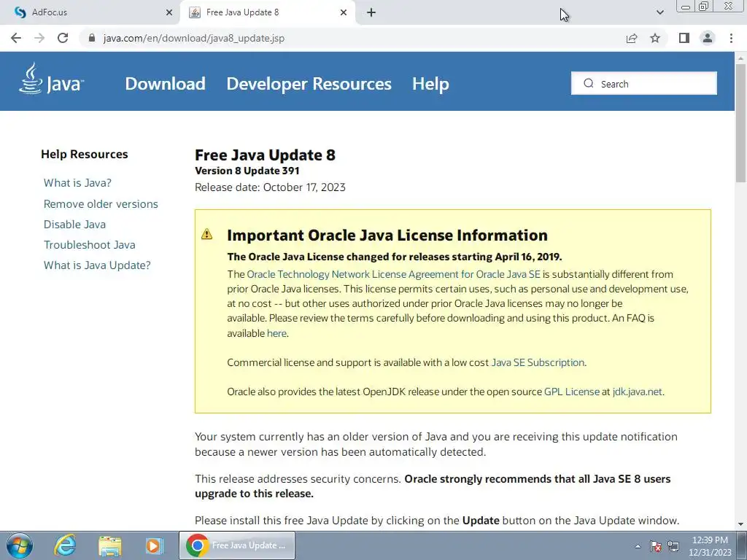This screenshot has height=560, width=747.
Task: Click the Free Java Update 8 heading
Action: (x=265, y=155)
